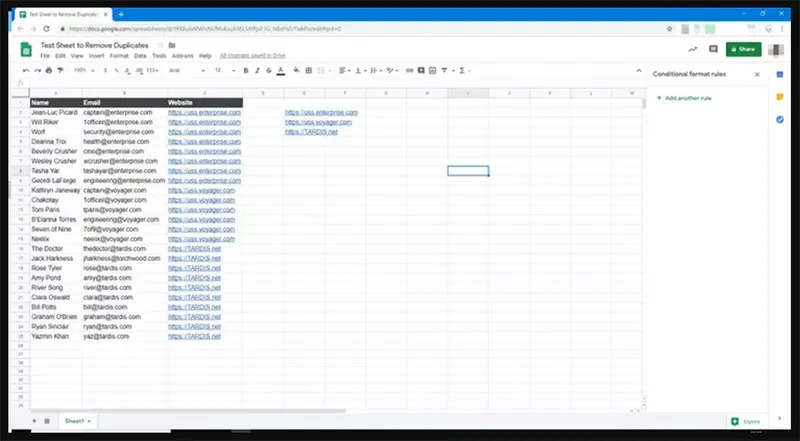Open horizontal align dropdown
The image size is (800, 441).
[344, 70]
